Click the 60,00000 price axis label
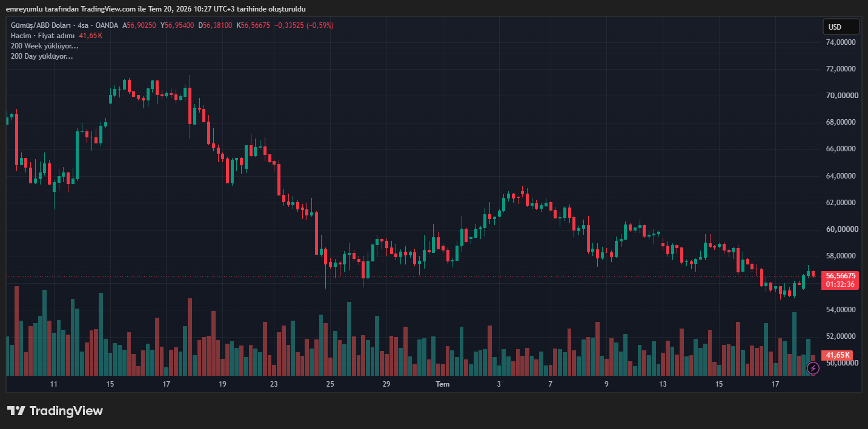868x429 pixels. 841,229
